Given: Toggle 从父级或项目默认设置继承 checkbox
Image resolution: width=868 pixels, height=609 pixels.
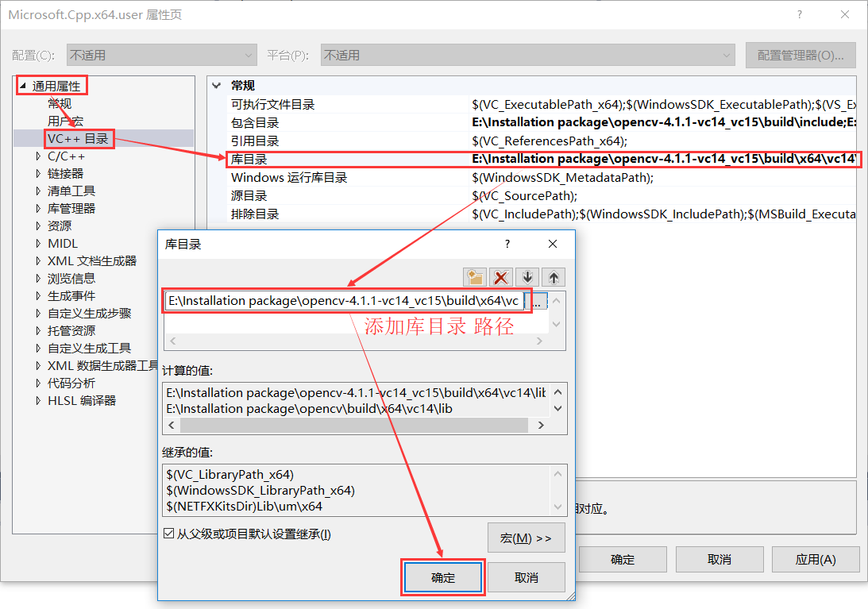Looking at the screenshot, I should point(168,534).
